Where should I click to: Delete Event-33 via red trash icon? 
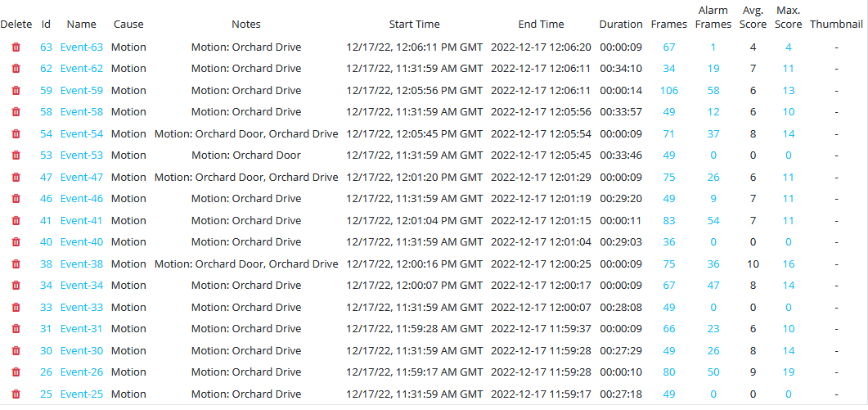tap(16, 308)
